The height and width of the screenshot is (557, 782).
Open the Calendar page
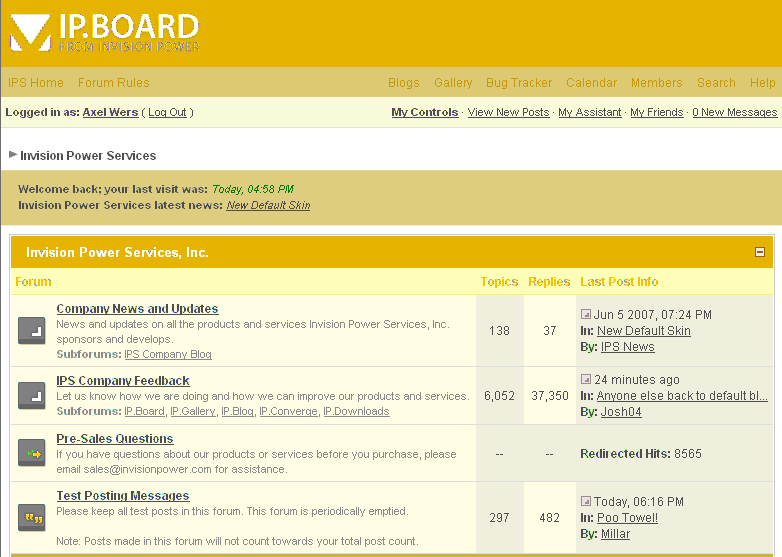[x=591, y=83]
